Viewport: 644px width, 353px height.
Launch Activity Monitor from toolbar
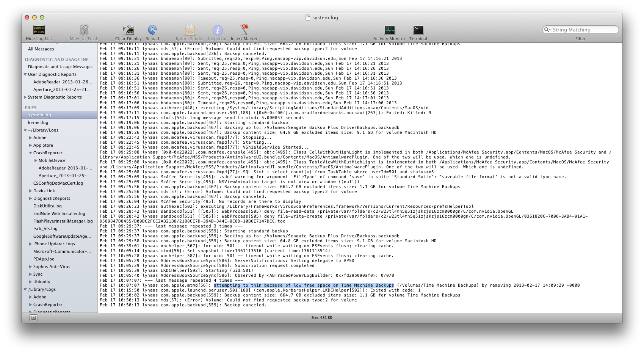(x=389, y=30)
